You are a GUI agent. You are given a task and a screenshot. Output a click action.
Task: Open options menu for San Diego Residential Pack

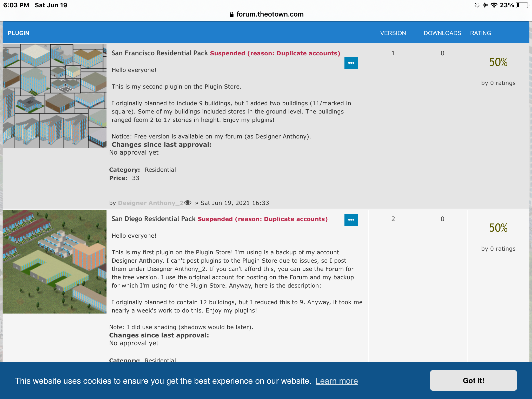(x=351, y=220)
